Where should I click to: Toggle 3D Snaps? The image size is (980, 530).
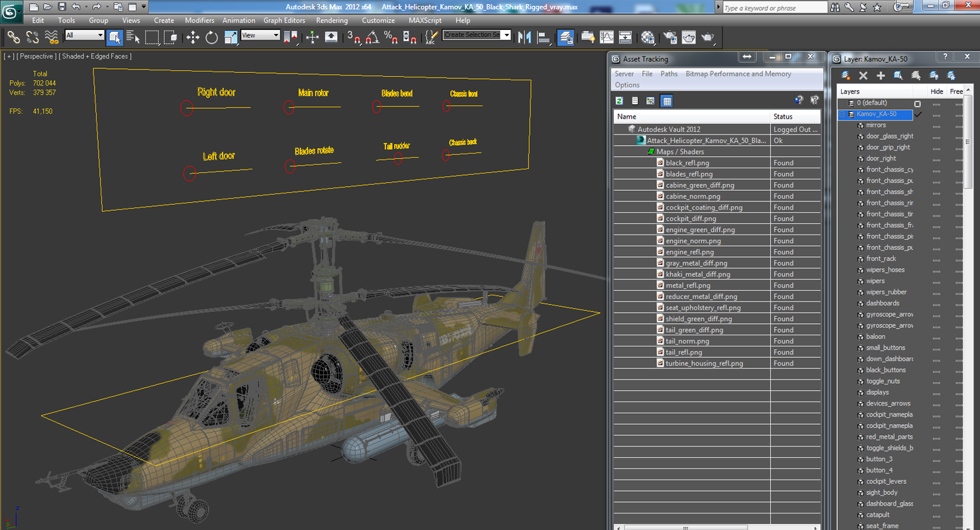click(x=354, y=38)
